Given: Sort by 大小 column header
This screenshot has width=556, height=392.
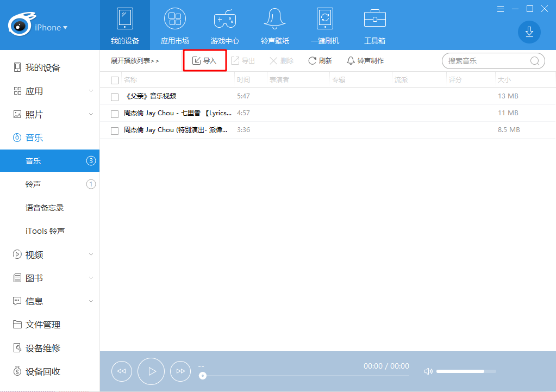Looking at the screenshot, I should pos(504,80).
